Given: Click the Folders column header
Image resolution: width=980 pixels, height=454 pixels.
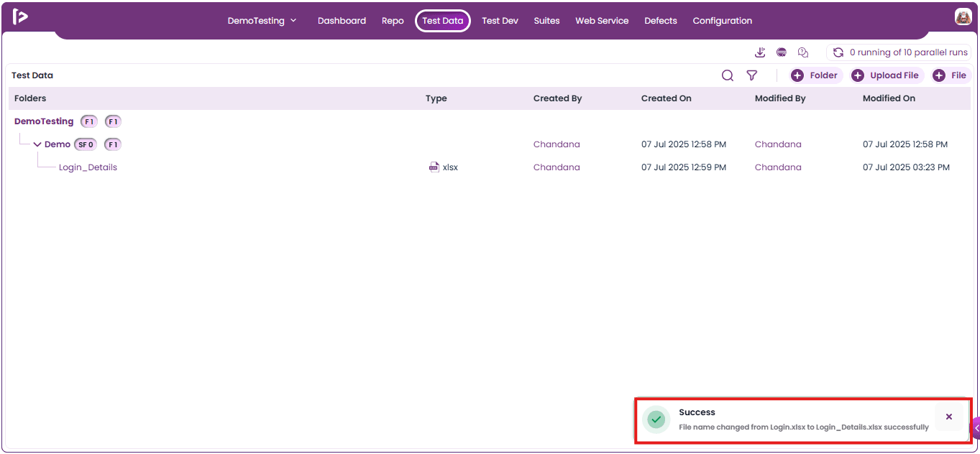Looking at the screenshot, I should click(30, 98).
